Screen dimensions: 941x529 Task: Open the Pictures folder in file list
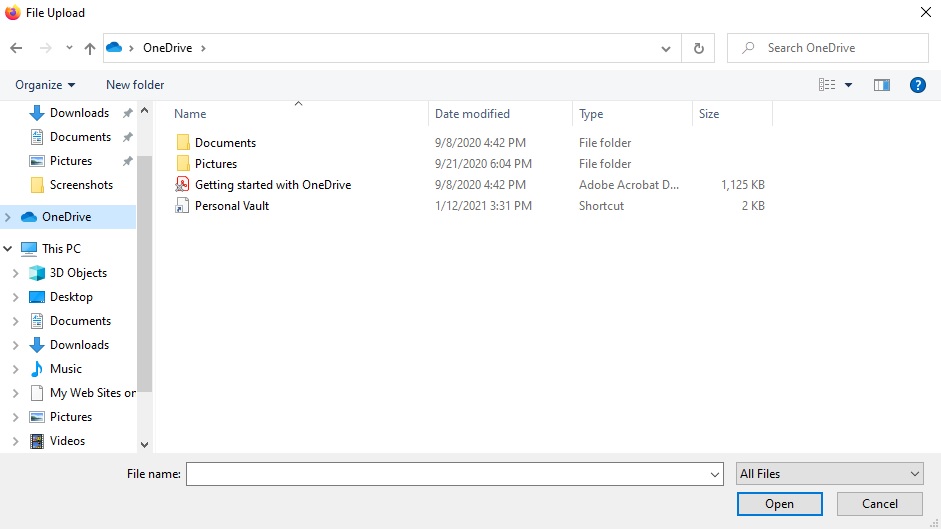pyautogui.click(x=215, y=163)
